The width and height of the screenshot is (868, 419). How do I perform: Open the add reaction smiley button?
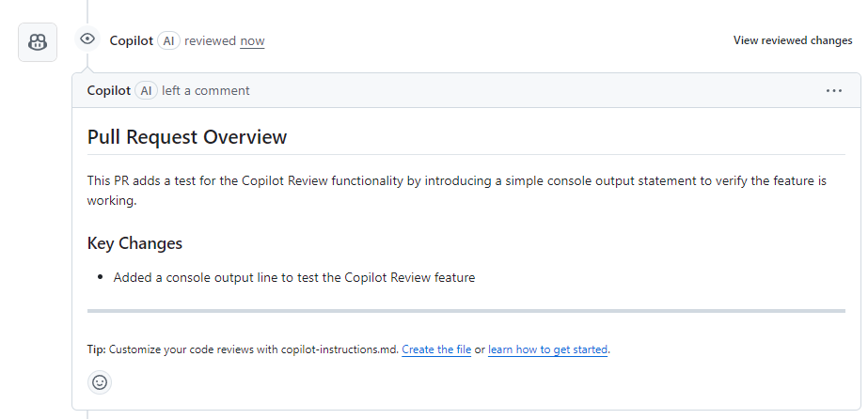pyautogui.click(x=100, y=381)
